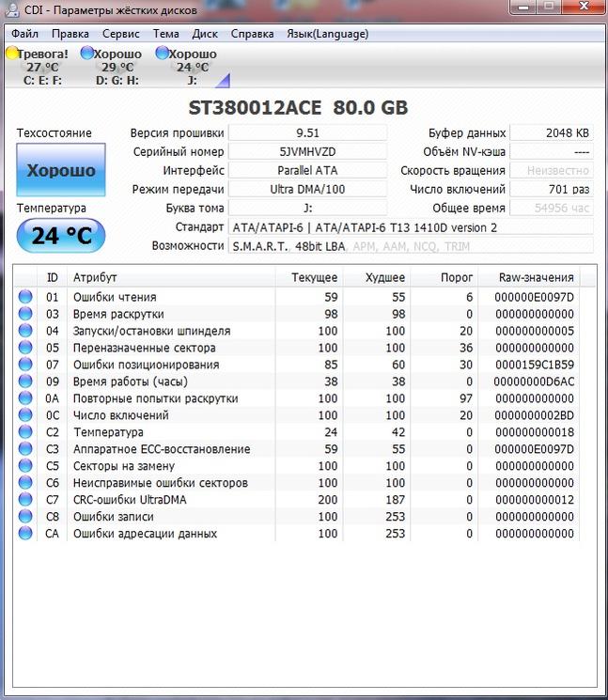608x700 pixels.
Task: Click status orb of attribute 05 row
Action: (25, 348)
